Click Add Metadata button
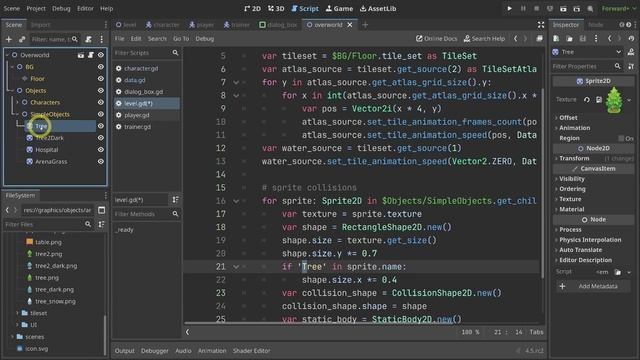Viewport: 640px width, 360px height. (593, 286)
